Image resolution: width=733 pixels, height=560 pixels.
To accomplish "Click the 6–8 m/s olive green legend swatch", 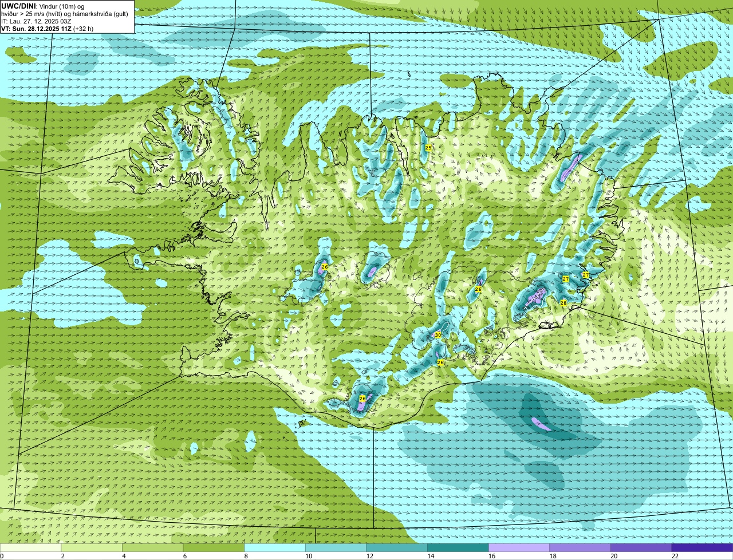I will coord(214,547).
